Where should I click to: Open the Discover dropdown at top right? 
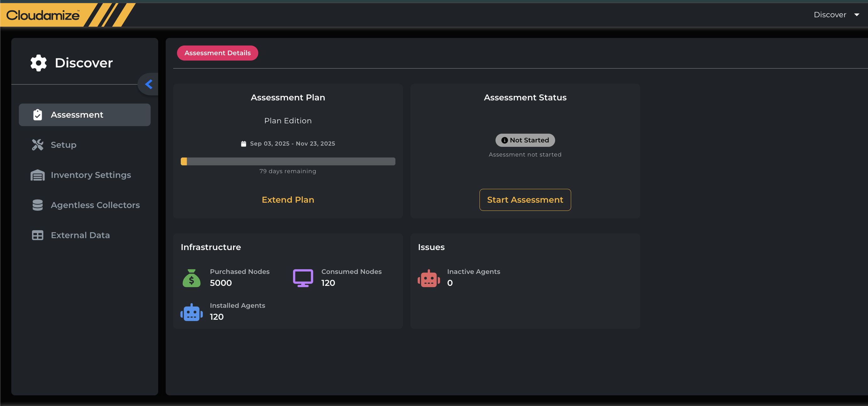830,15
